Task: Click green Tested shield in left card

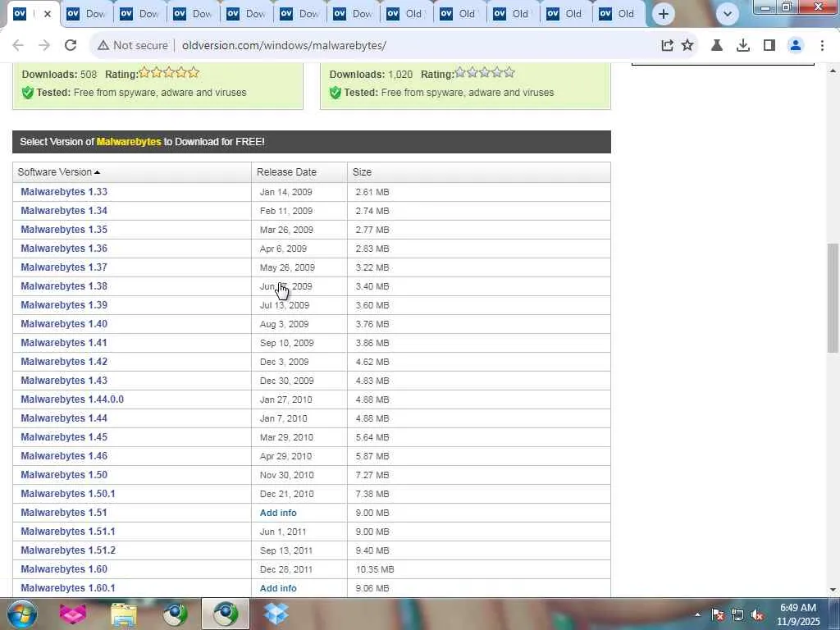Action: 28,93
